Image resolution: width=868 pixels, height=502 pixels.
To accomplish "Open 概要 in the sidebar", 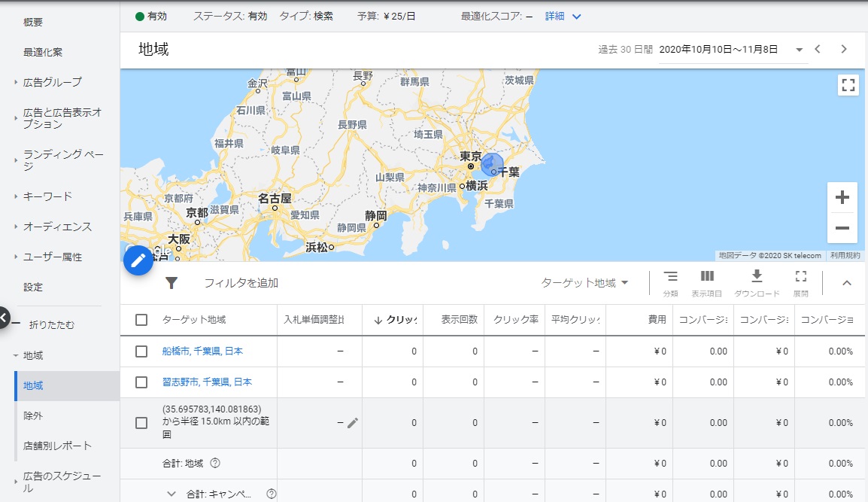I will pyautogui.click(x=33, y=22).
